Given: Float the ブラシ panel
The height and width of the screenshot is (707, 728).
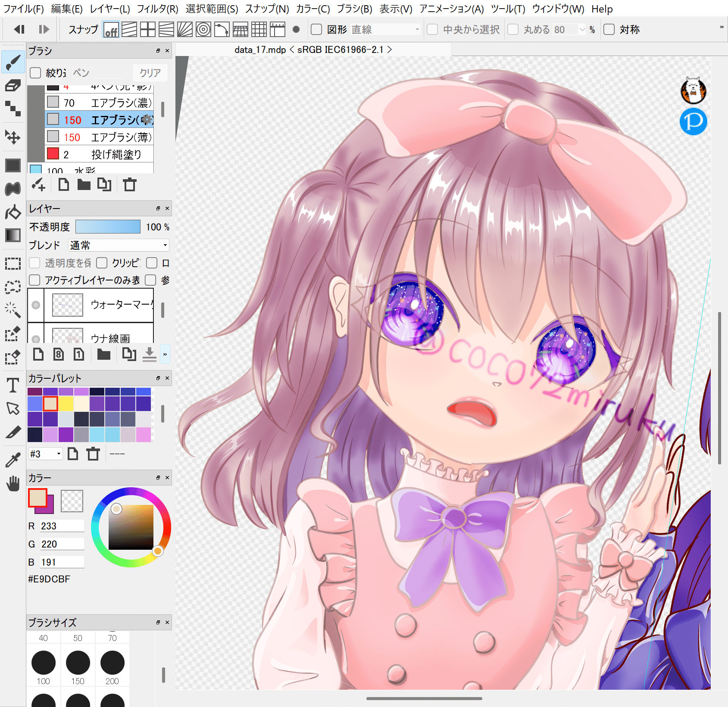Looking at the screenshot, I should pyautogui.click(x=158, y=51).
